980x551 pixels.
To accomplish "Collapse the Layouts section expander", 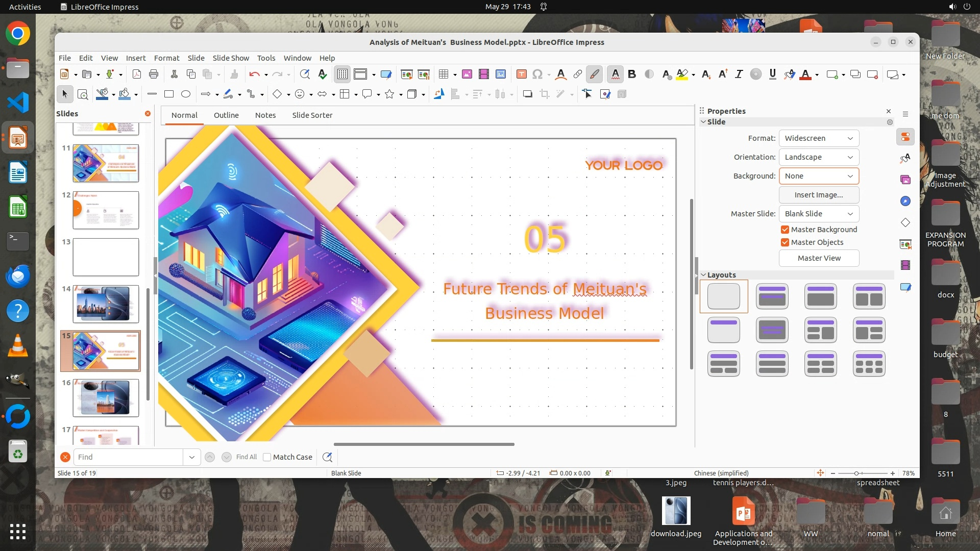I will 703,275.
